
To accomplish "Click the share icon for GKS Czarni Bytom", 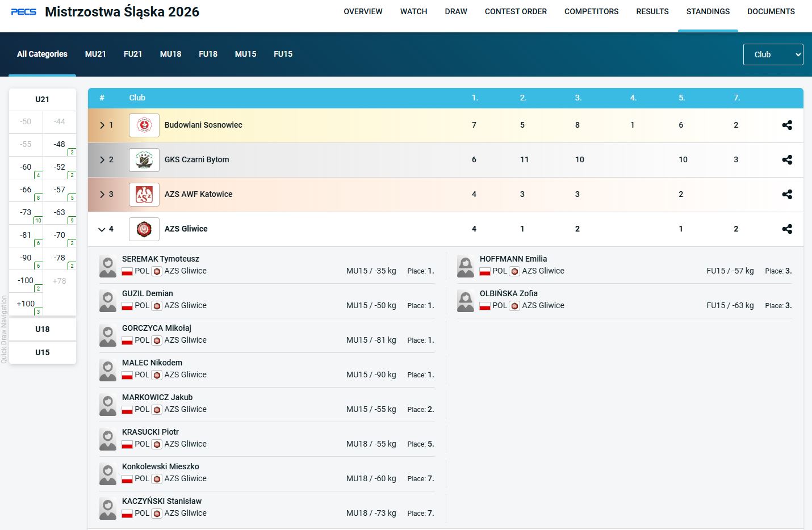I will (786, 160).
